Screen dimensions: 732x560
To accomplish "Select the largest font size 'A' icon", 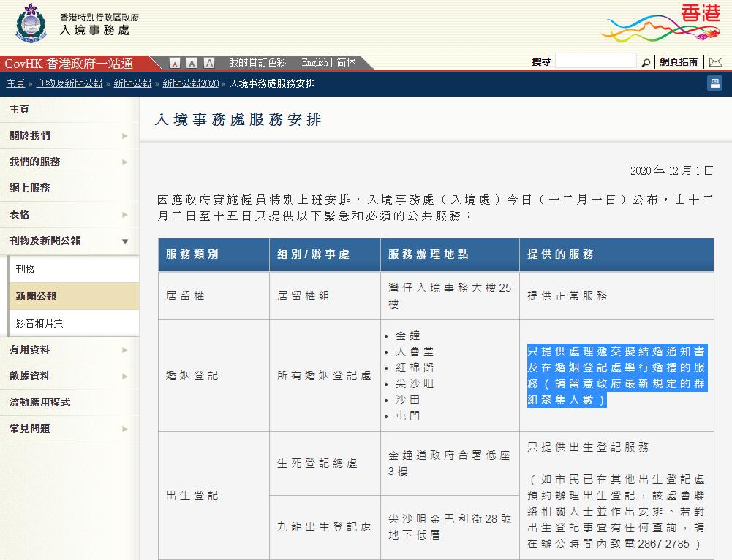I will click(208, 63).
